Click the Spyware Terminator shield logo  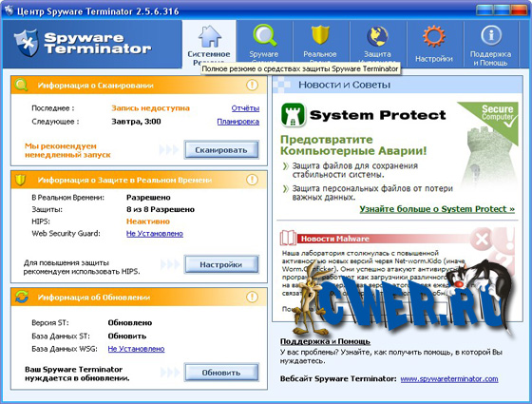(x=27, y=43)
